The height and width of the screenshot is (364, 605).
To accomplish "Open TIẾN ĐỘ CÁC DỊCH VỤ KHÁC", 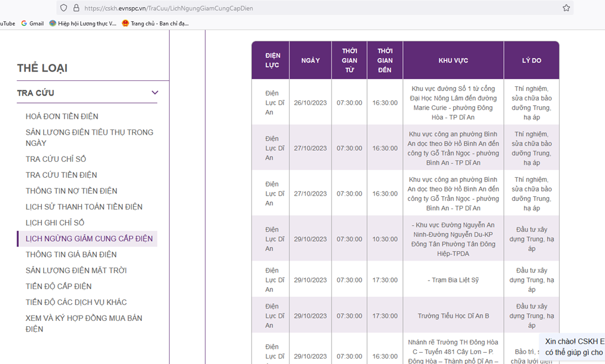I will click(x=76, y=302).
